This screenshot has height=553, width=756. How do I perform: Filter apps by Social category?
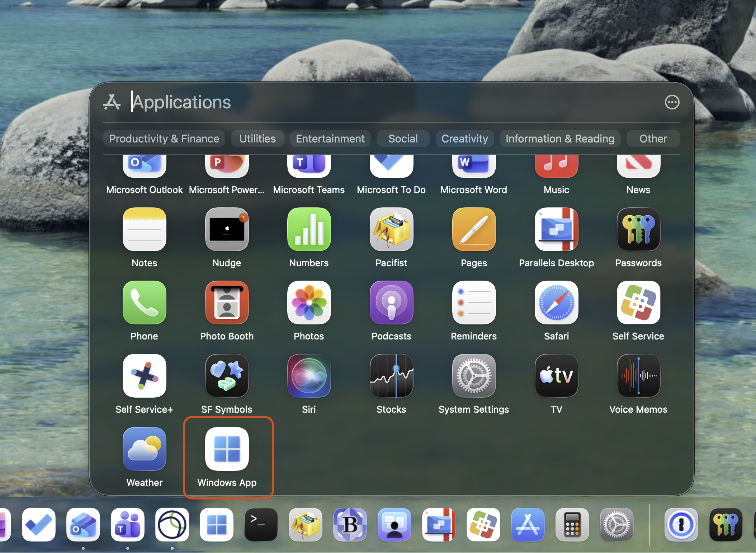403,139
